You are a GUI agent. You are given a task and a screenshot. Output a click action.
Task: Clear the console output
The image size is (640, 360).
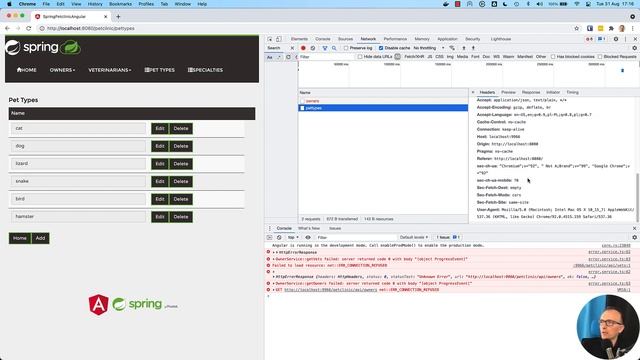point(279,238)
